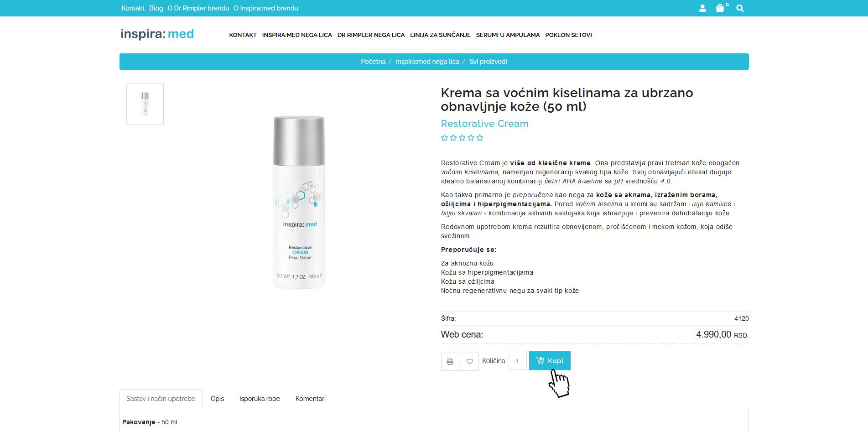Open the user account icon
The image size is (868, 432).
point(702,8)
